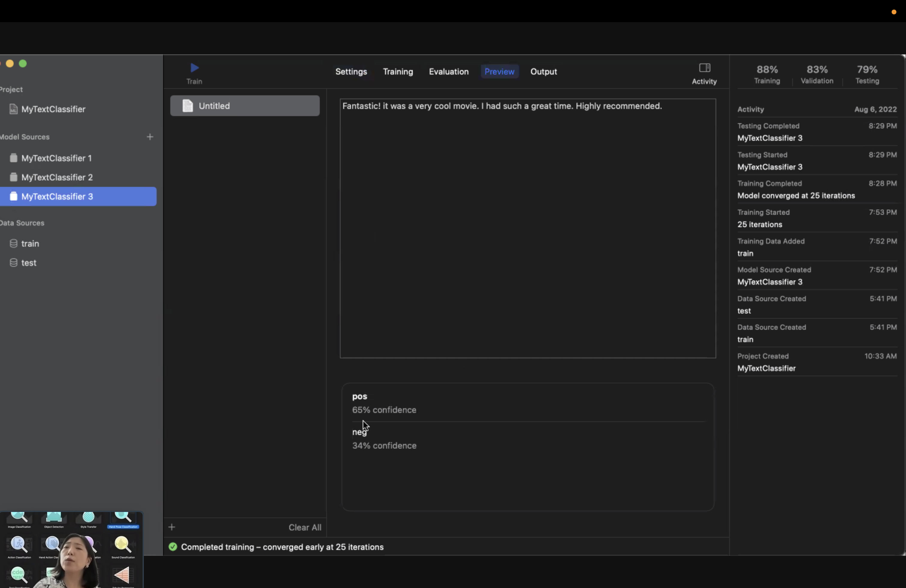
Task: Click the Aug 6, 2022 activity date
Action: click(x=875, y=110)
